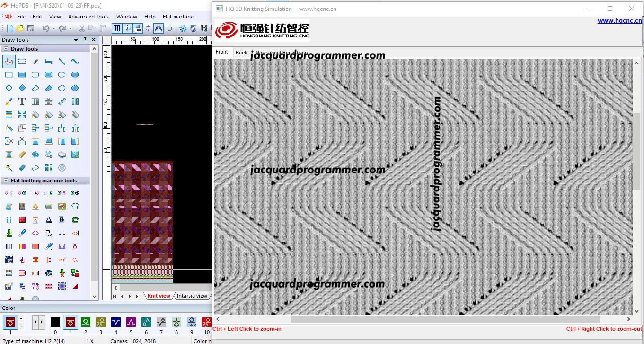Click the down arrow of tool panel scrollbar
The height and width of the screenshot is (344, 644).
point(94,296)
